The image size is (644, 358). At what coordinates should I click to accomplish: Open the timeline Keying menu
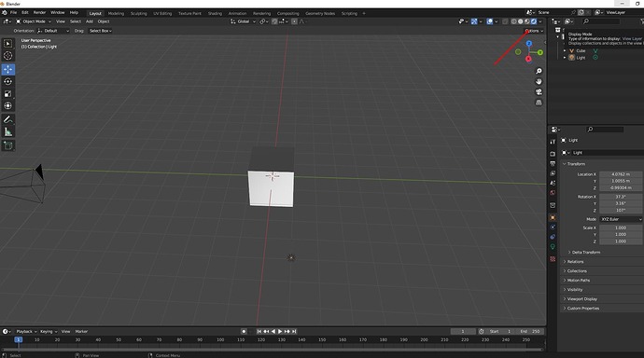(48, 331)
